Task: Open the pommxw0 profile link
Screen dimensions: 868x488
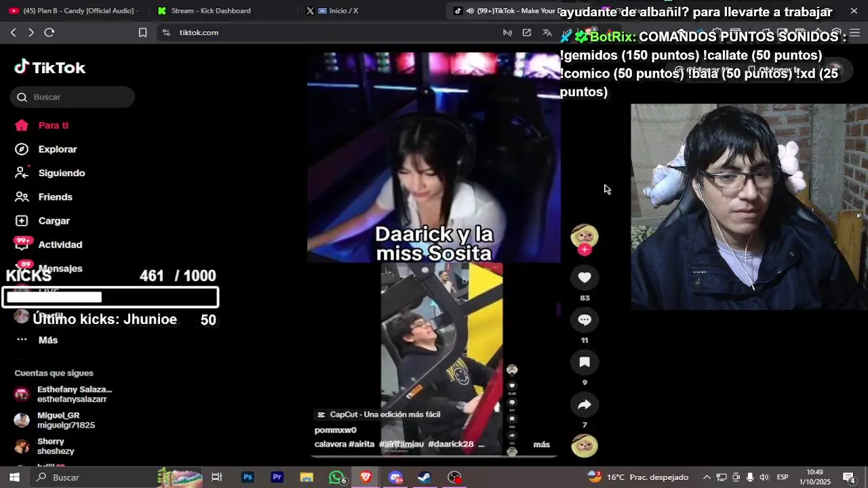Action: point(335,430)
